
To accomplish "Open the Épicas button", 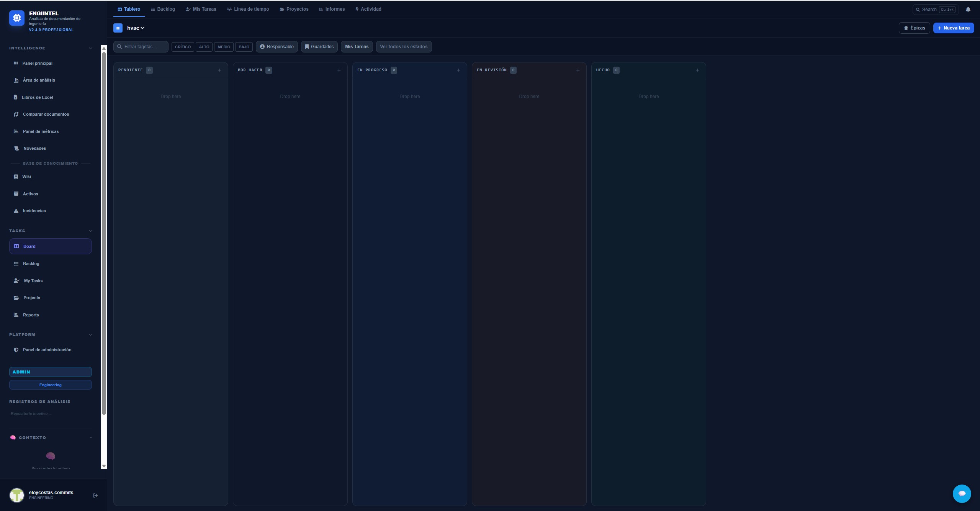I will (914, 28).
